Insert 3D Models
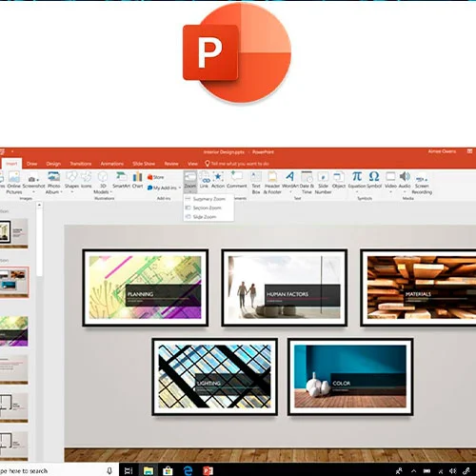 coord(103,183)
